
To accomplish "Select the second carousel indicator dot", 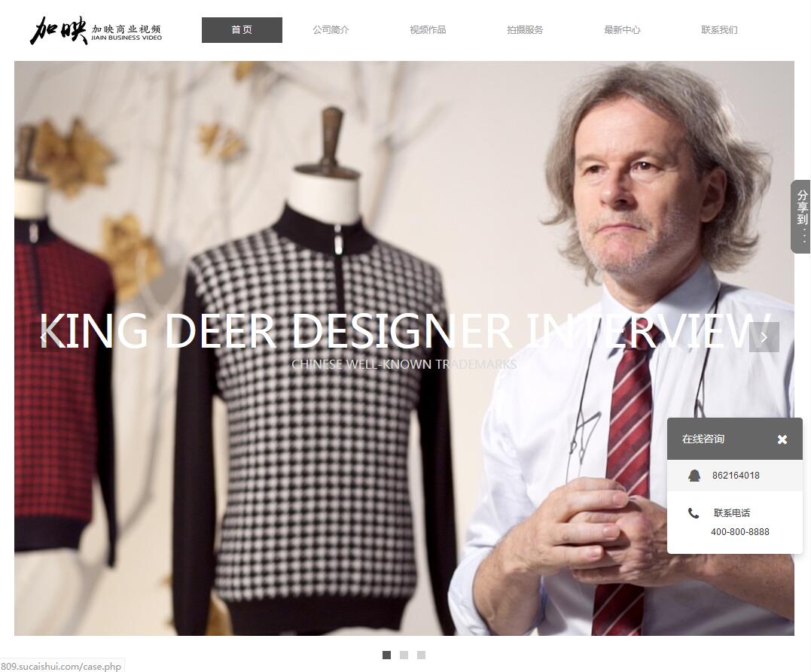I will pos(404,655).
